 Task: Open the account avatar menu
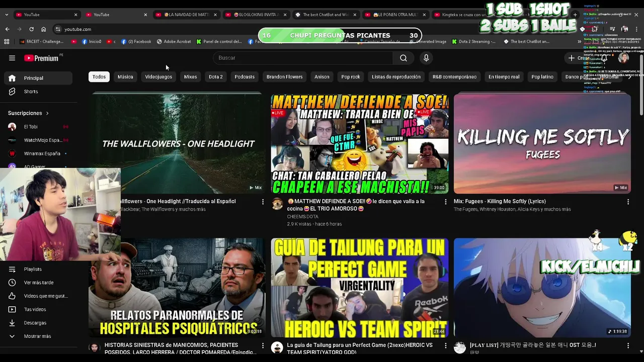(623, 58)
